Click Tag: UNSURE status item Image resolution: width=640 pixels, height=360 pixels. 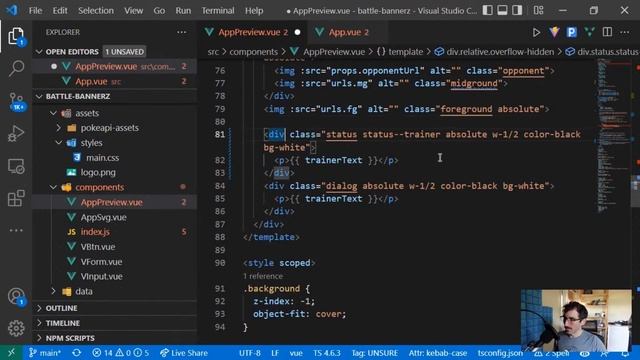[375, 353]
